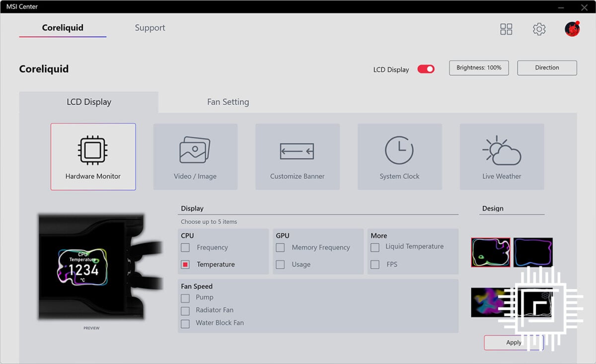This screenshot has height=364, width=596.
Task: Choose the blue-purple outline design thumbnail
Action: (x=533, y=252)
